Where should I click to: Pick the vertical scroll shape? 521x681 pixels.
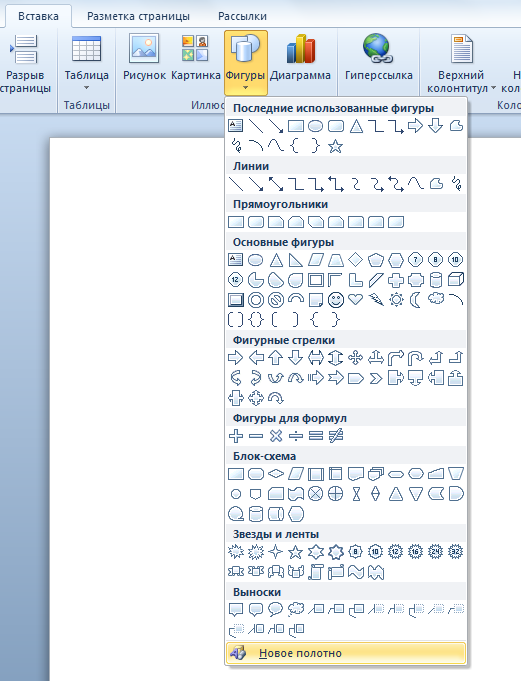(316, 572)
